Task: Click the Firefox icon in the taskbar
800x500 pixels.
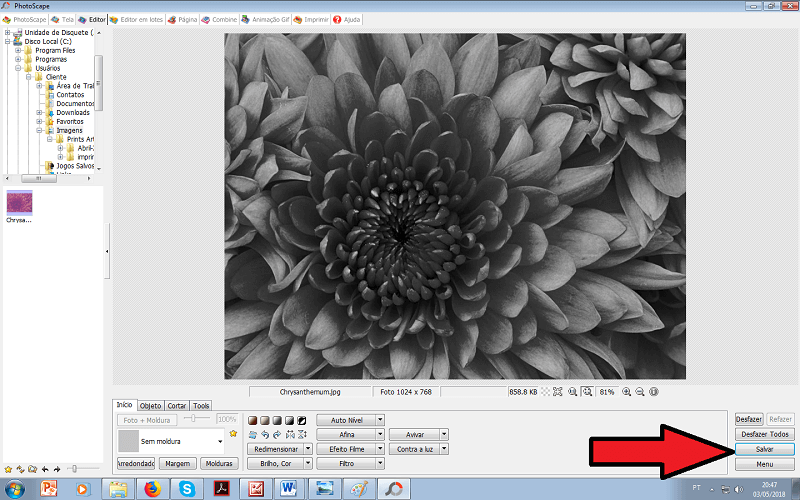Action: click(152, 489)
